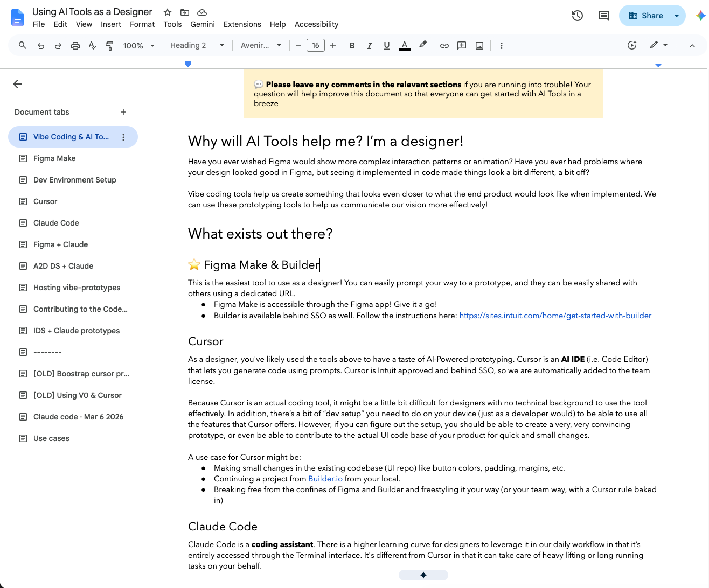Collapse the document tabs sidebar
The image size is (709, 588).
pos(17,84)
